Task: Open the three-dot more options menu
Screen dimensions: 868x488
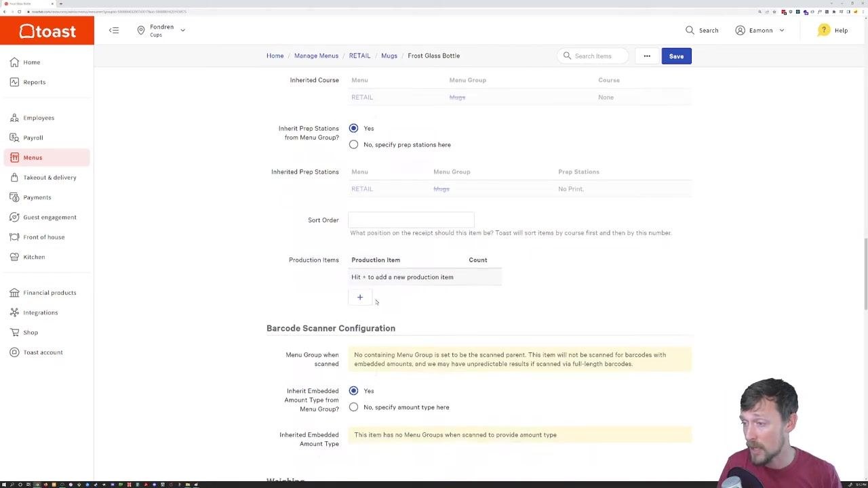Action: click(x=647, y=56)
